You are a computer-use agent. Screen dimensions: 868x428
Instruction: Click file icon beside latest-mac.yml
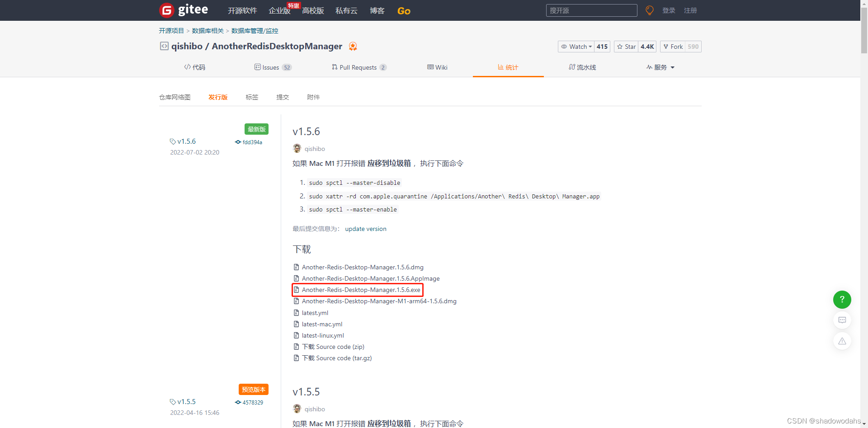click(x=297, y=324)
